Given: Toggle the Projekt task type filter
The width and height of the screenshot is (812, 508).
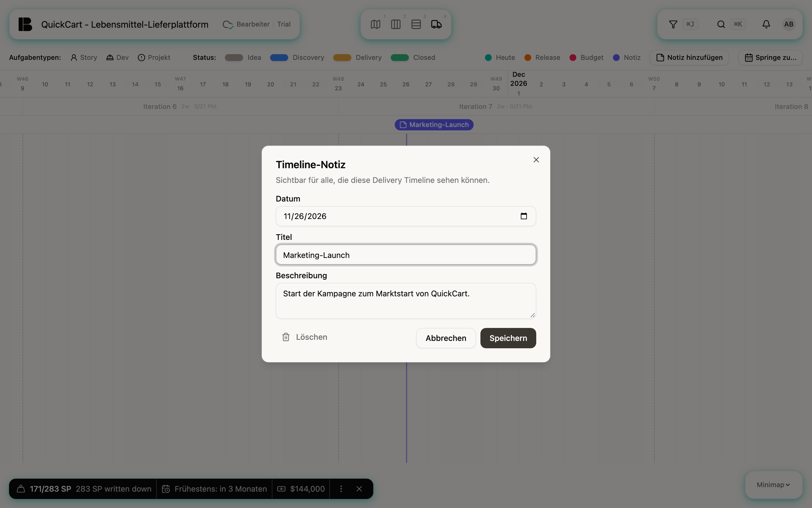Looking at the screenshot, I should (154, 58).
